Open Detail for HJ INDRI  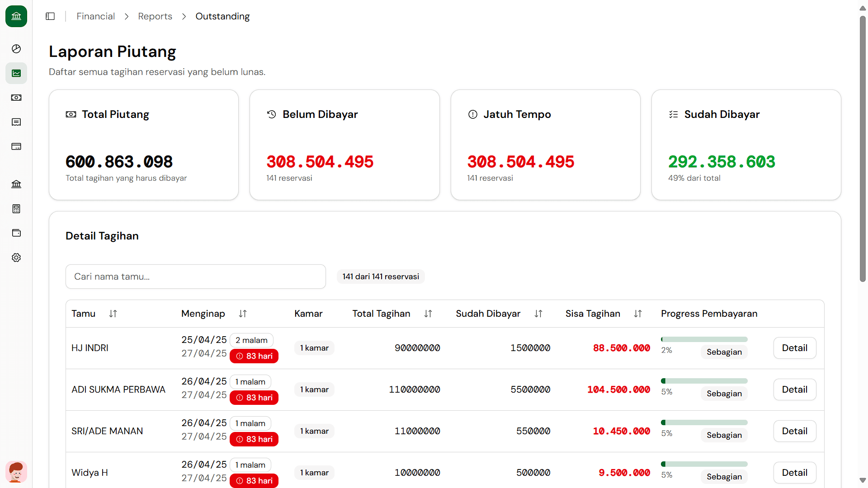794,348
